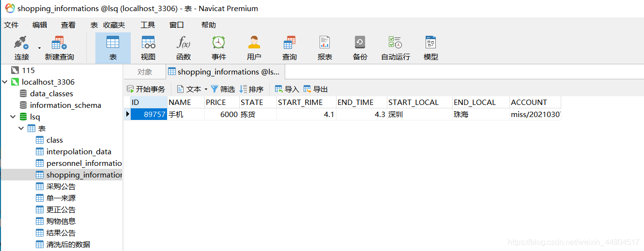Open the 工具 (Tools) menu

point(148,25)
